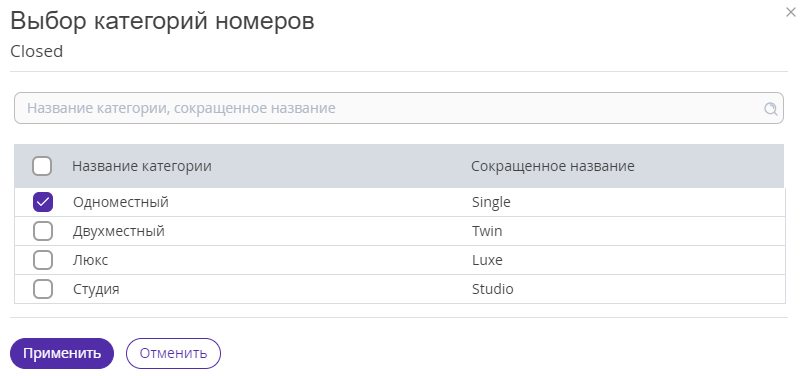This screenshot has height=376, width=800.
Task: Focus the category name search field
Action: (398, 108)
